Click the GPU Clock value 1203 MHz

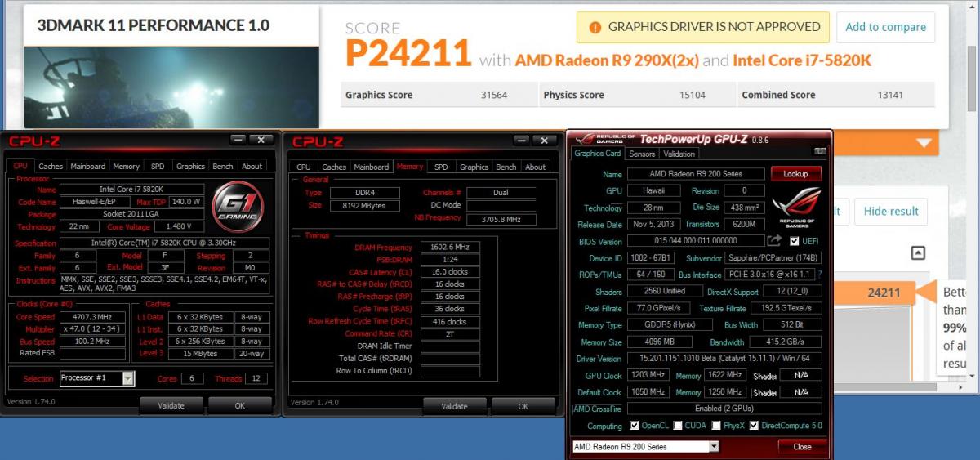click(x=649, y=376)
